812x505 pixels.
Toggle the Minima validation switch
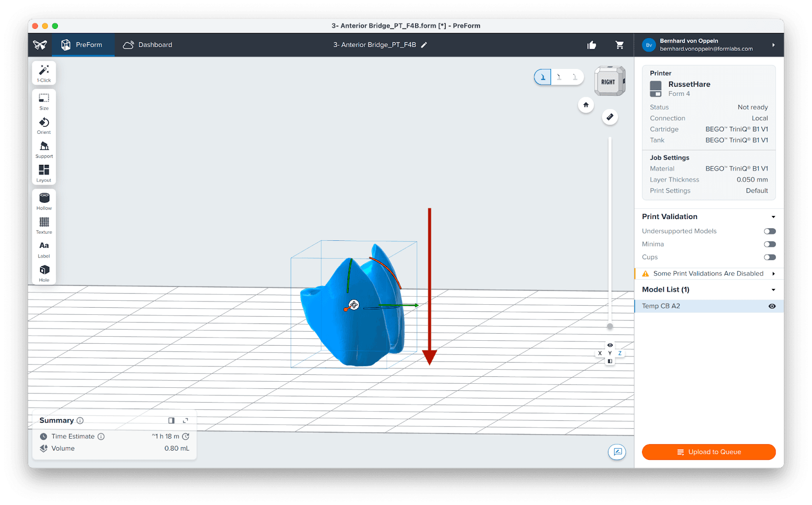(x=770, y=244)
